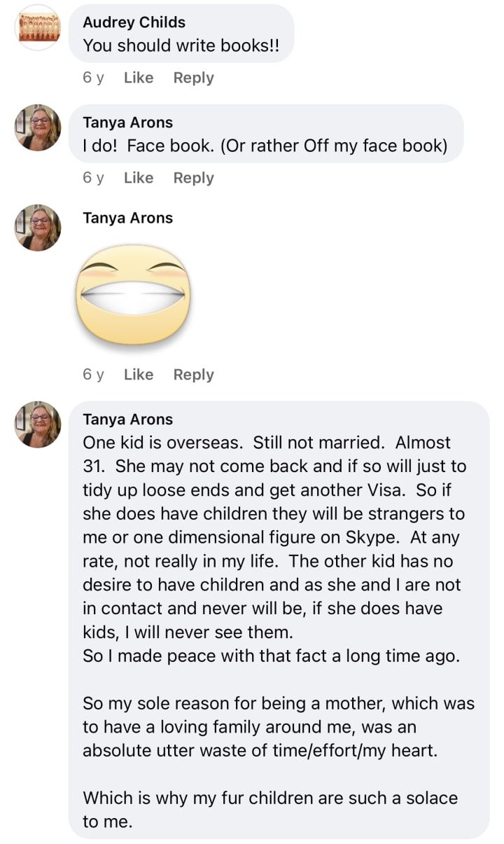This screenshot has height=844, width=504.
Task: Open Tanya Arons' avatar beside sticker comment
Action: click(38, 228)
